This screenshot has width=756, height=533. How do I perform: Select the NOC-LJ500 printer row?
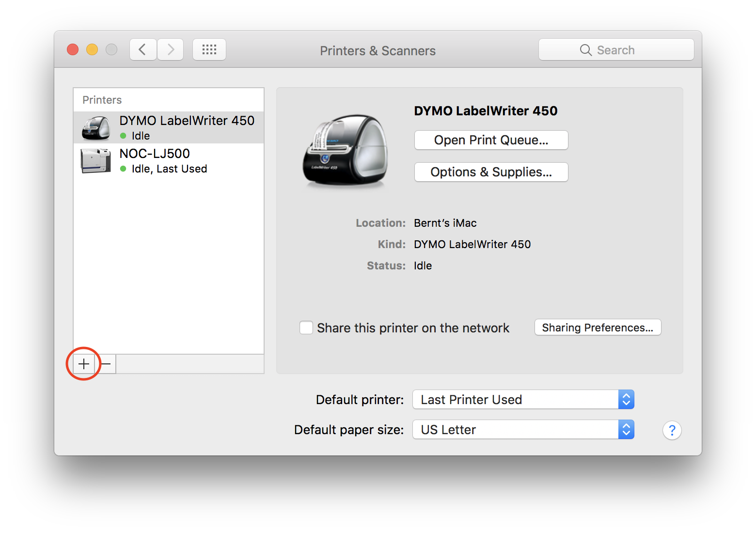169,160
